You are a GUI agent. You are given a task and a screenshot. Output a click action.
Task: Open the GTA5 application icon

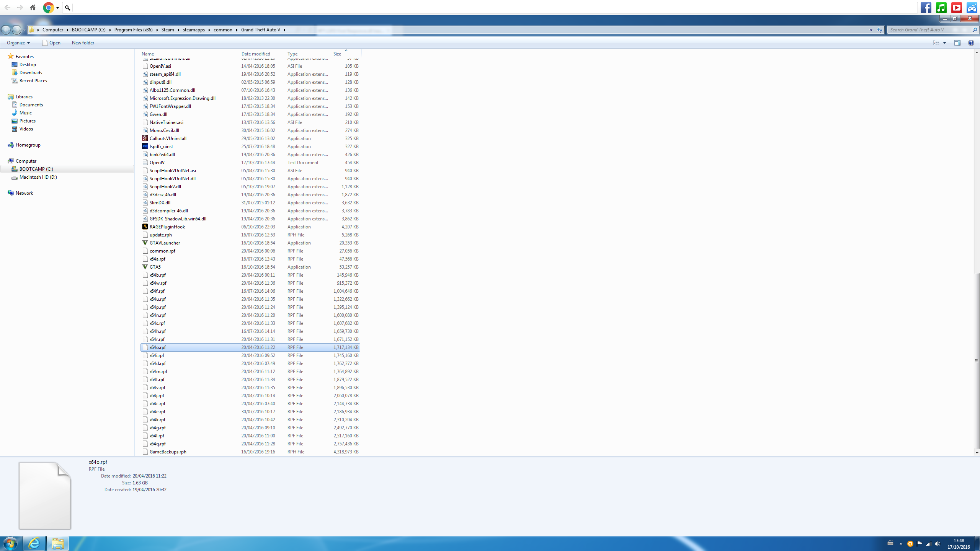(145, 267)
